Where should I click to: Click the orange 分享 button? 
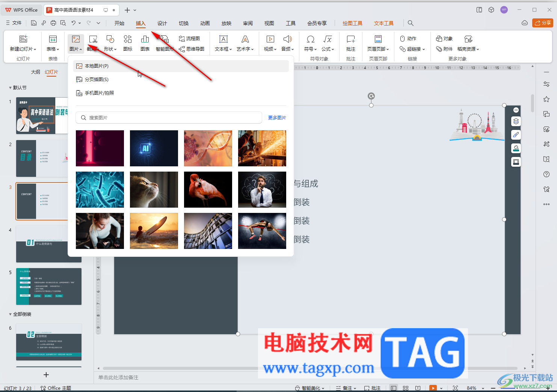click(x=543, y=23)
